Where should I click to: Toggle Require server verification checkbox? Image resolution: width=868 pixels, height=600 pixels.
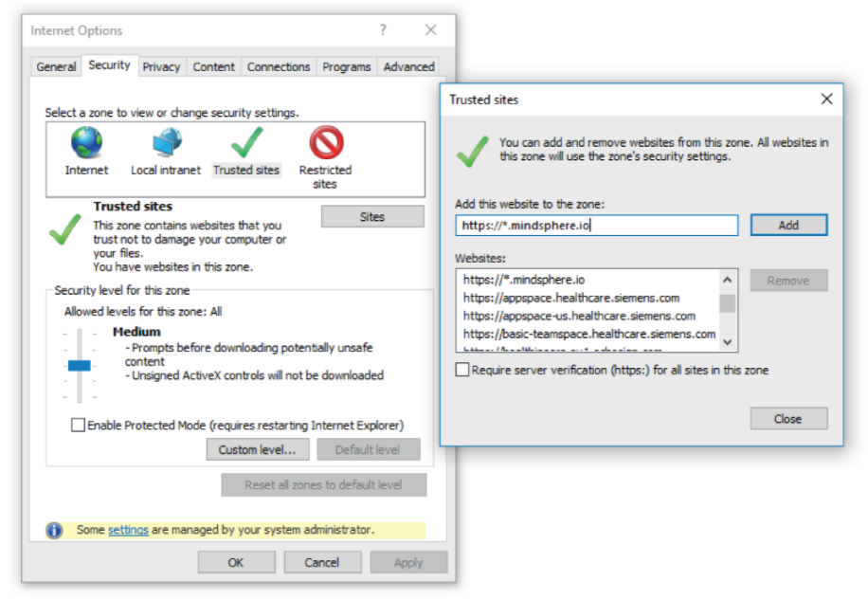click(x=462, y=370)
